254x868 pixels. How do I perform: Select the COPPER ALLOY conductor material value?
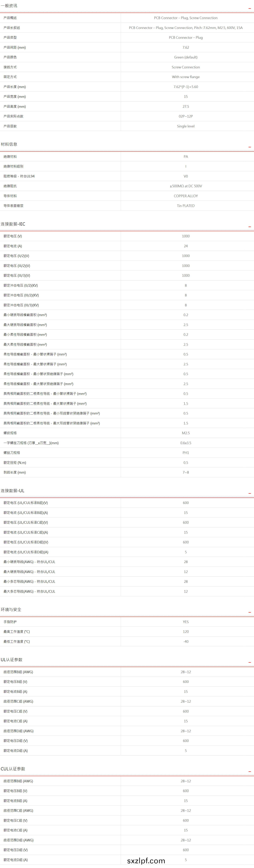pyautogui.click(x=185, y=196)
